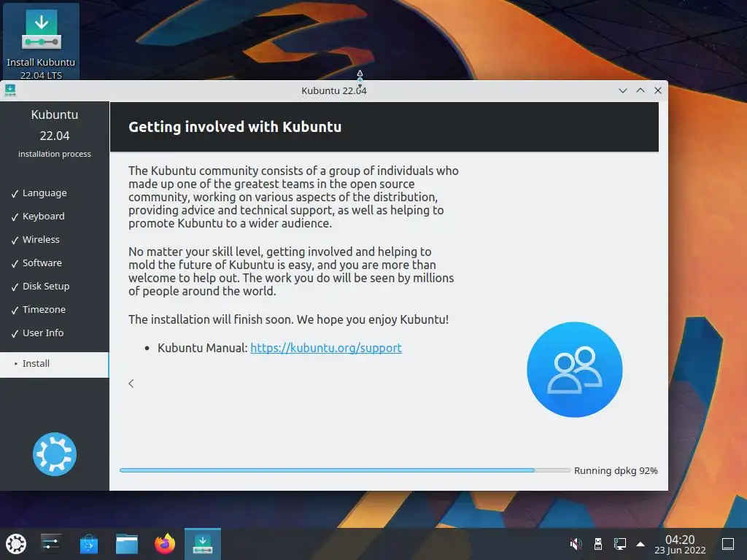Click the installation progress bar
The height and width of the screenshot is (560, 747).
tap(345, 470)
